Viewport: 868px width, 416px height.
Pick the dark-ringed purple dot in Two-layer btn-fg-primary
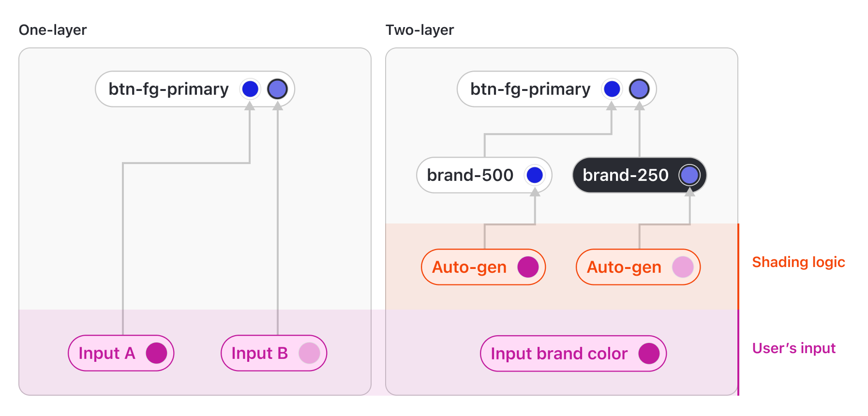[x=639, y=89]
